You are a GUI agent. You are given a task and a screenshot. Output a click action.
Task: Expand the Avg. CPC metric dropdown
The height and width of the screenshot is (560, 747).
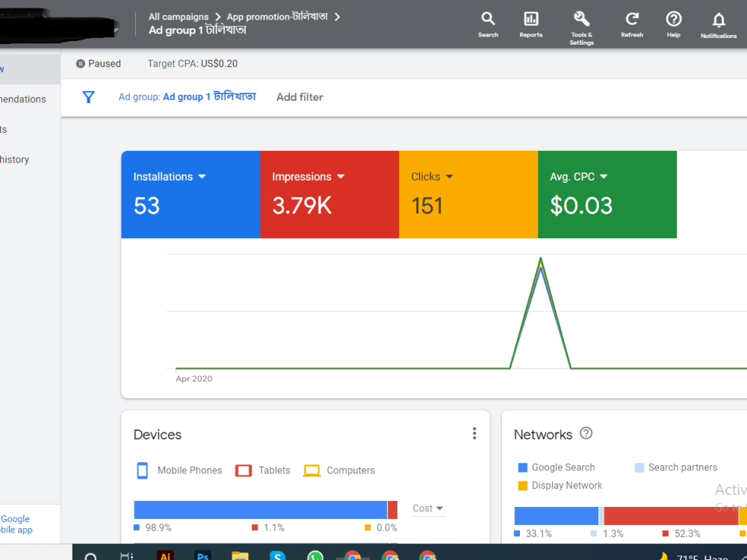click(604, 177)
